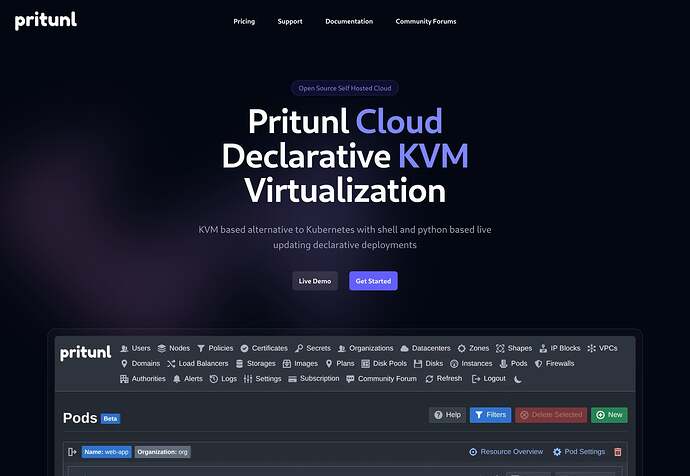
Task: Click the Delete Selected button
Action: [551, 415]
